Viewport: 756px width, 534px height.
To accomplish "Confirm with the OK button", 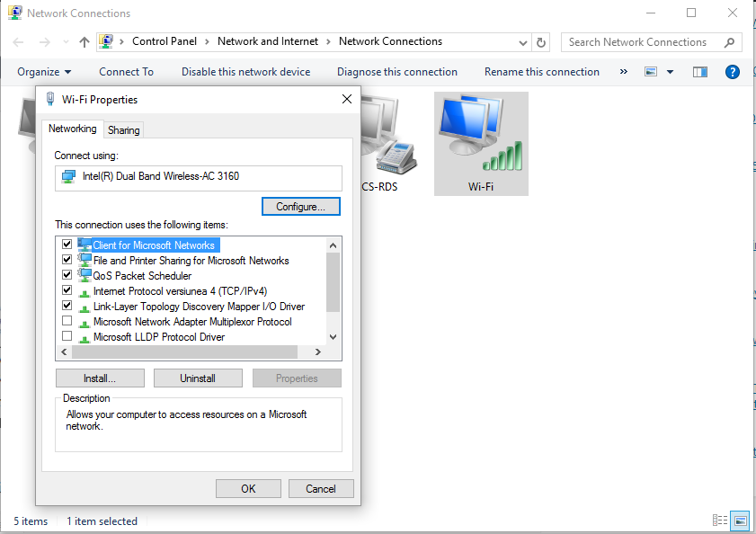I will coord(248,489).
